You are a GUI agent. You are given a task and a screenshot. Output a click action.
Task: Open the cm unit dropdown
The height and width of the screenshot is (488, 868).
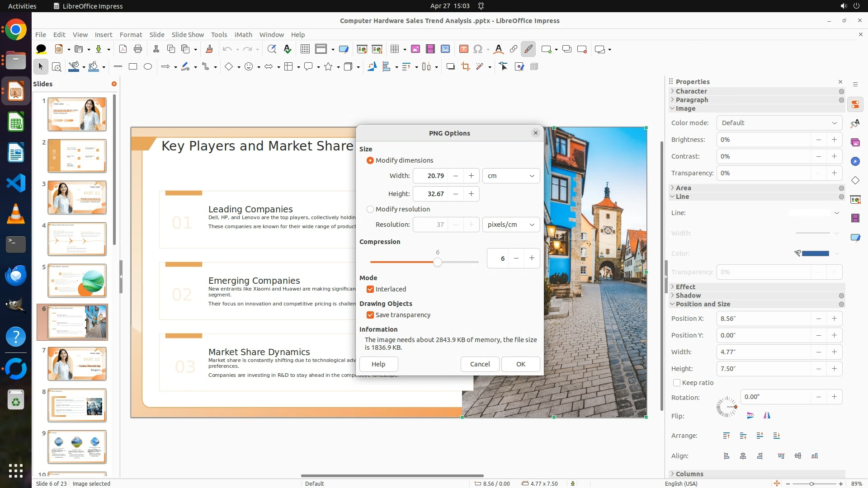click(x=511, y=176)
